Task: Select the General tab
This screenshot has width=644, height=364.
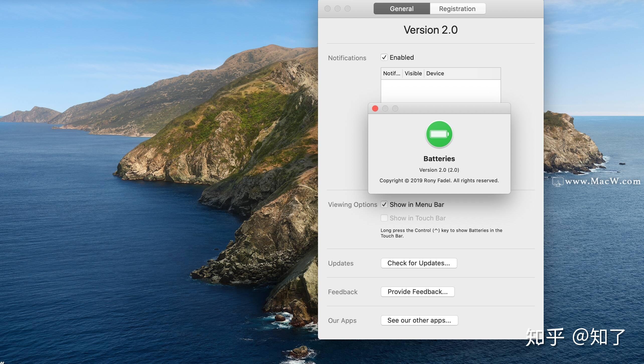Action: coord(402,9)
